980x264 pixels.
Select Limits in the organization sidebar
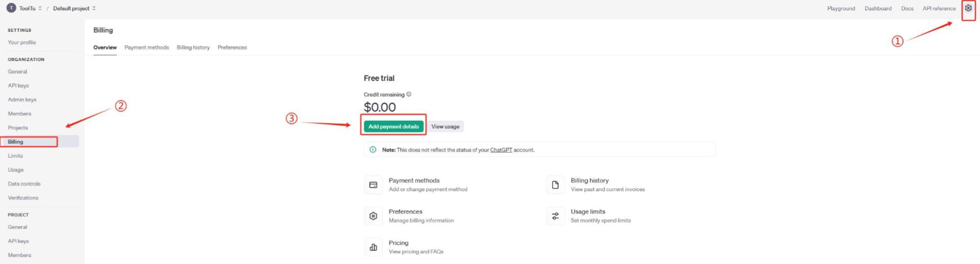pyautogui.click(x=16, y=156)
